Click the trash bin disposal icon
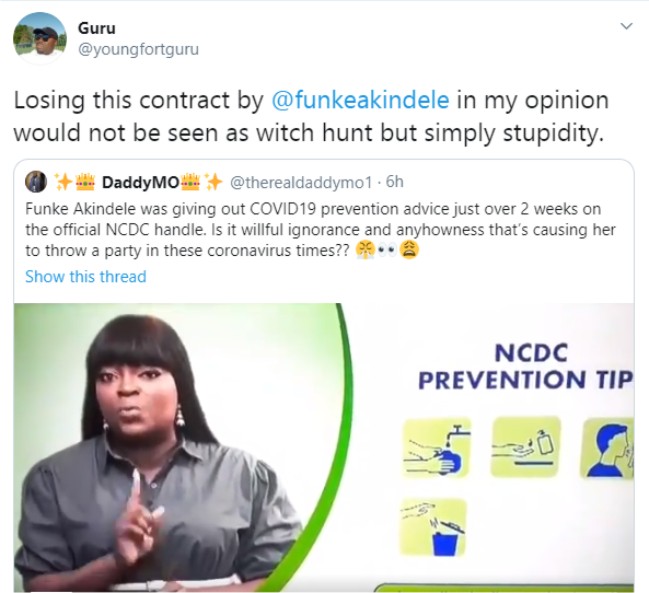 point(434,527)
